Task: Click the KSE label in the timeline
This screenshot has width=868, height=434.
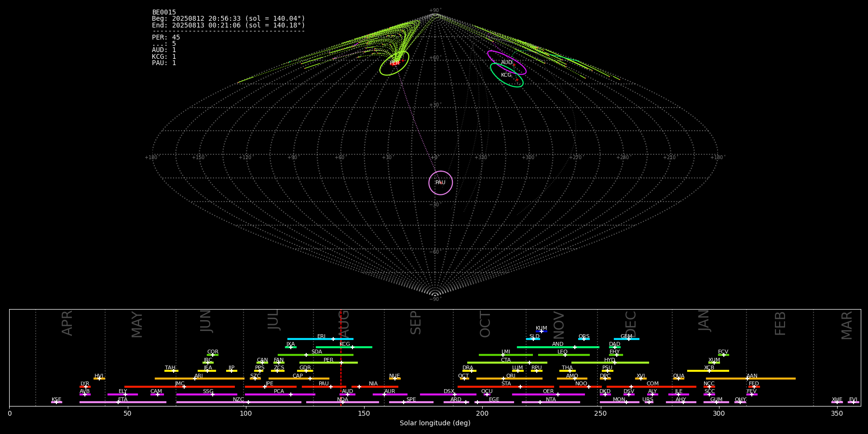Action: 56,400
